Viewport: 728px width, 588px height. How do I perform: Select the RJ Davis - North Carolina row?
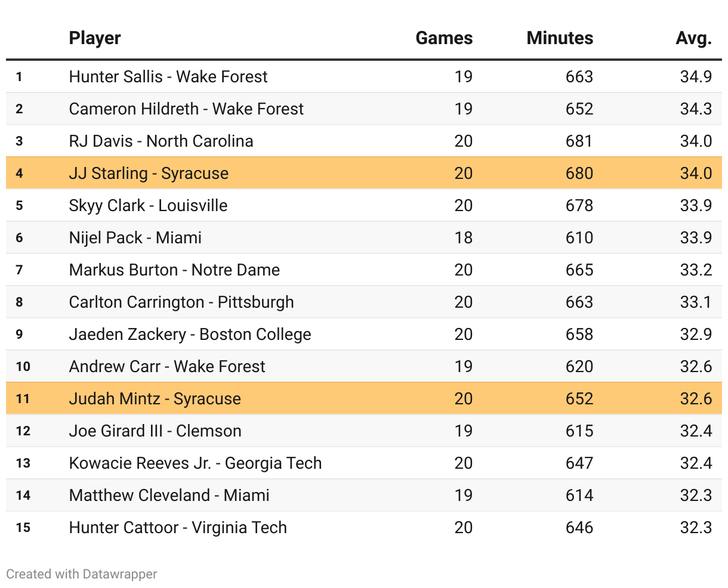tap(161, 141)
